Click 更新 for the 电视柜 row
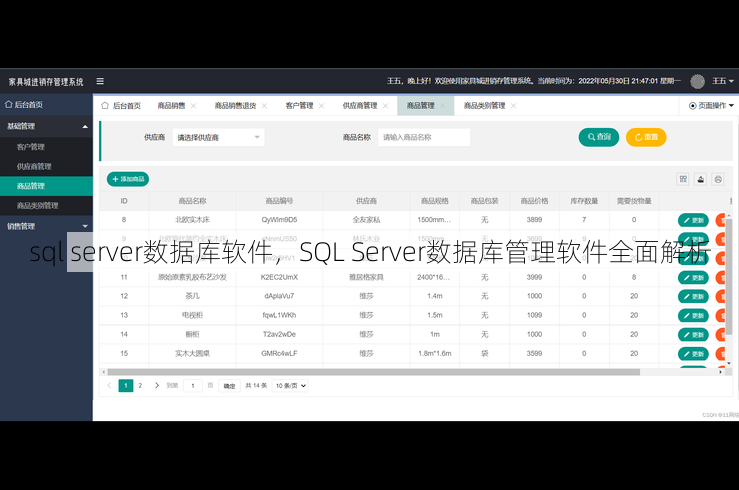The image size is (739, 490). pos(693,316)
